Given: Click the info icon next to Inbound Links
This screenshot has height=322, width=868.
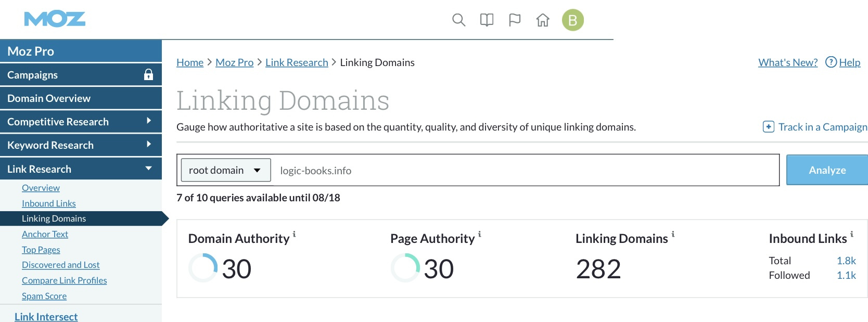Looking at the screenshot, I should 852,234.
